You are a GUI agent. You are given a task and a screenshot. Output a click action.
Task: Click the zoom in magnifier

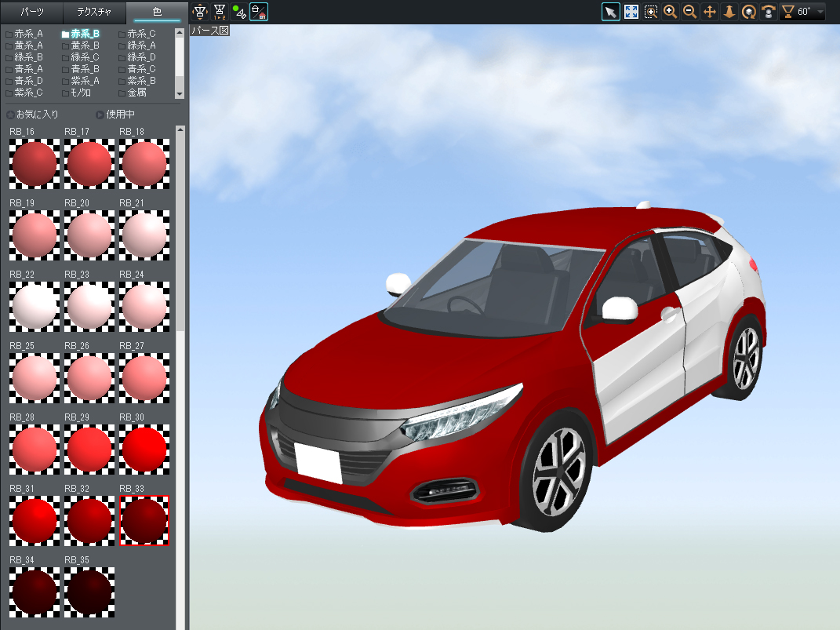pyautogui.click(x=671, y=12)
